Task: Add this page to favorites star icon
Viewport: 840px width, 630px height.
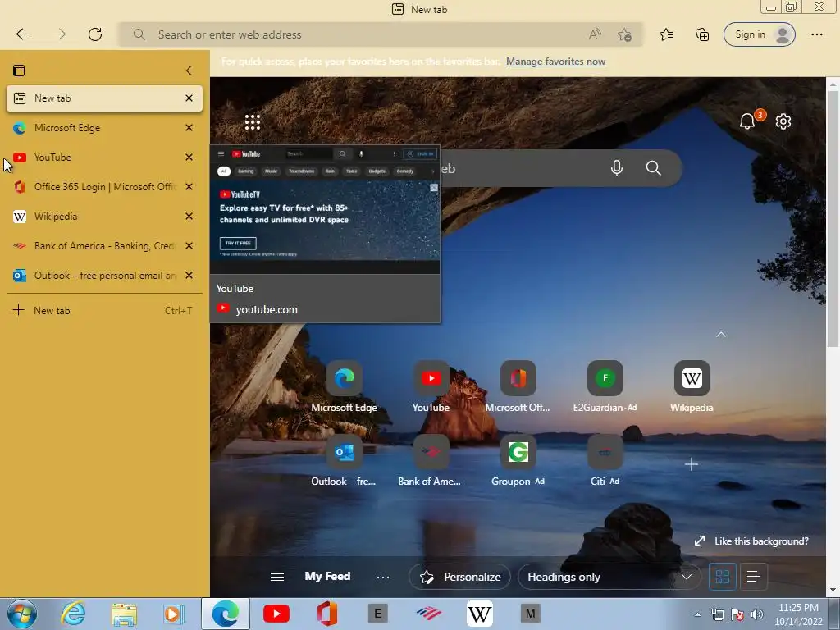Action: [624, 34]
